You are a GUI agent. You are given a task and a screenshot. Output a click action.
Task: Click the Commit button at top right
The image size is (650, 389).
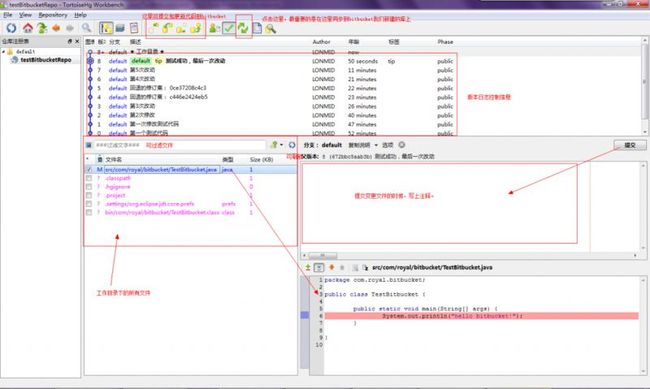coord(630,145)
